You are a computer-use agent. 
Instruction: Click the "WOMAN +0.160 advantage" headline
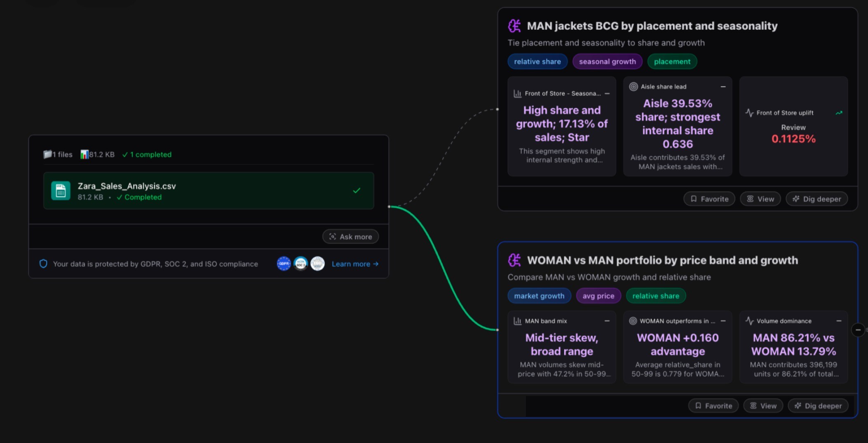pyautogui.click(x=678, y=344)
